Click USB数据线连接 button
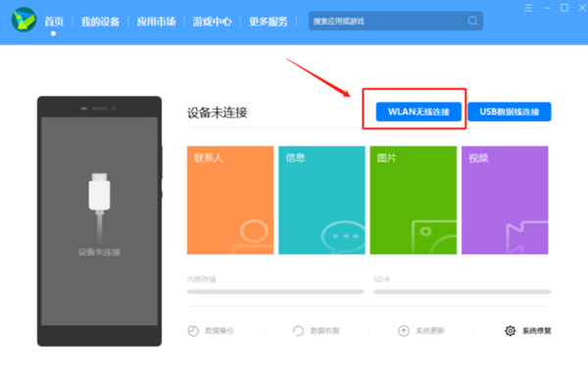The image size is (588, 372). 510,112
